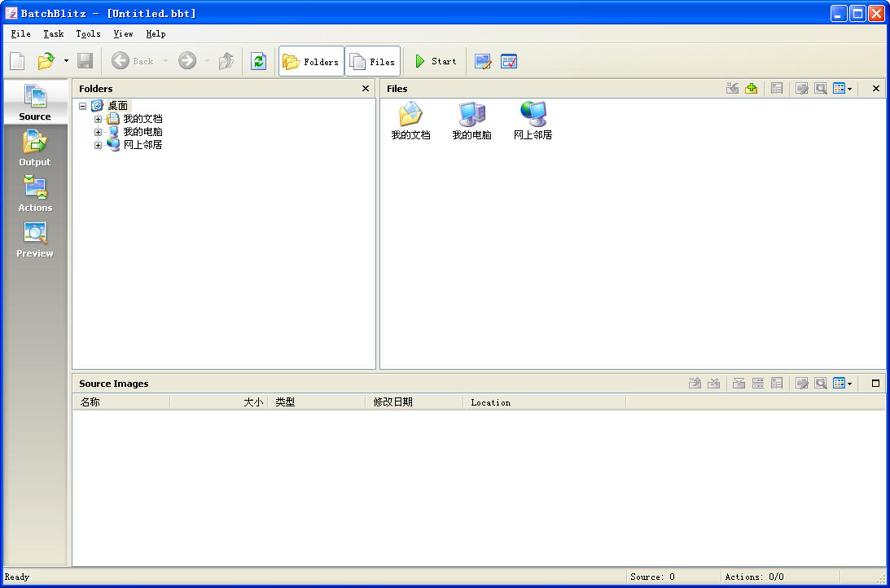Create a new task with the blank page icon

(x=17, y=61)
